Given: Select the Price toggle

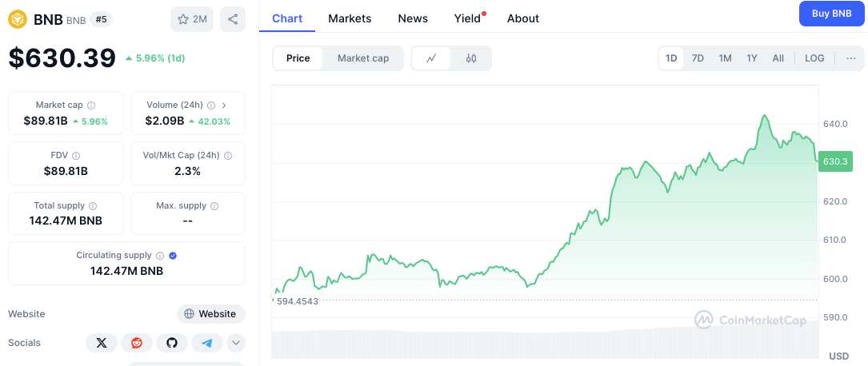Looking at the screenshot, I should click(298, 58).
